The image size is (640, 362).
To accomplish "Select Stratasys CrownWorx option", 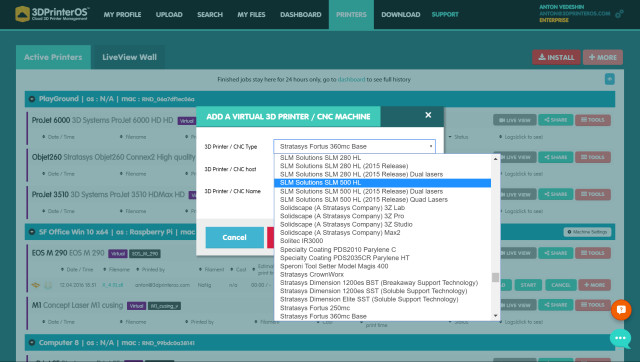I will (x=382, y=275).
